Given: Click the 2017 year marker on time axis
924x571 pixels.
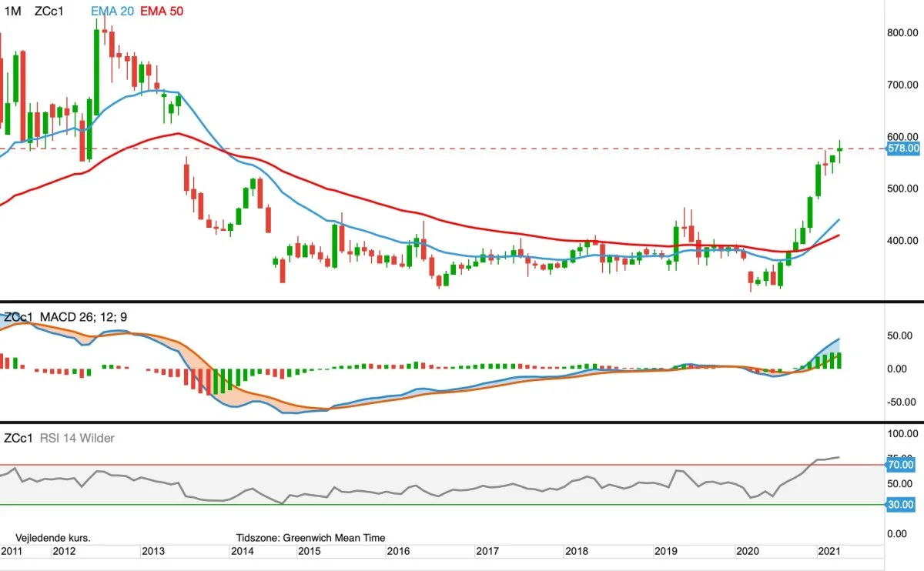Looking at the screenshot, I should 487,551.
